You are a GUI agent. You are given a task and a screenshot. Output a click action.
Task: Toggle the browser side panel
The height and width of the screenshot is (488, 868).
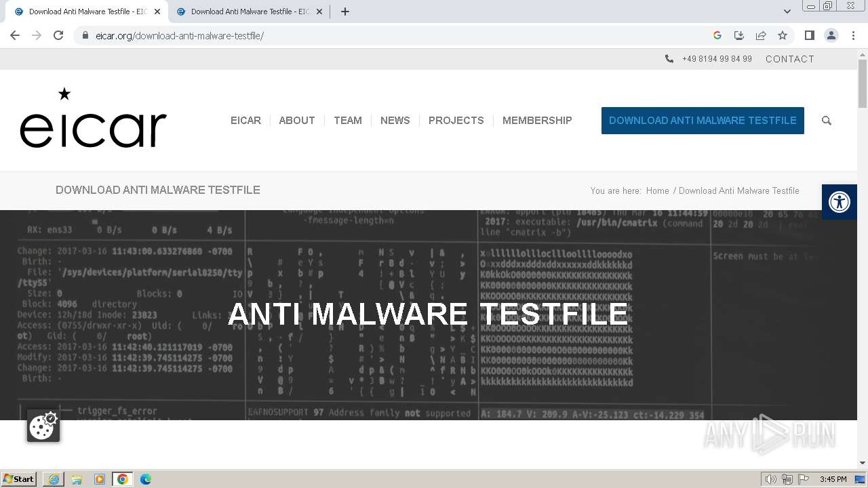(x=809, y=35)
